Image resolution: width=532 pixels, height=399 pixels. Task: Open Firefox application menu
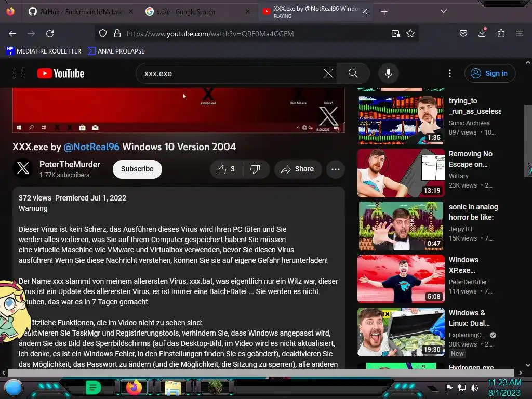(520, 33)
